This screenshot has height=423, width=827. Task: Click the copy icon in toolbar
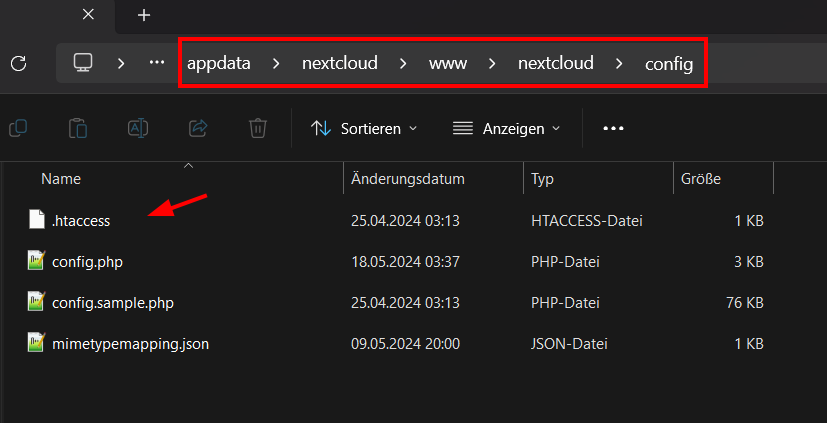pos(18,128)
